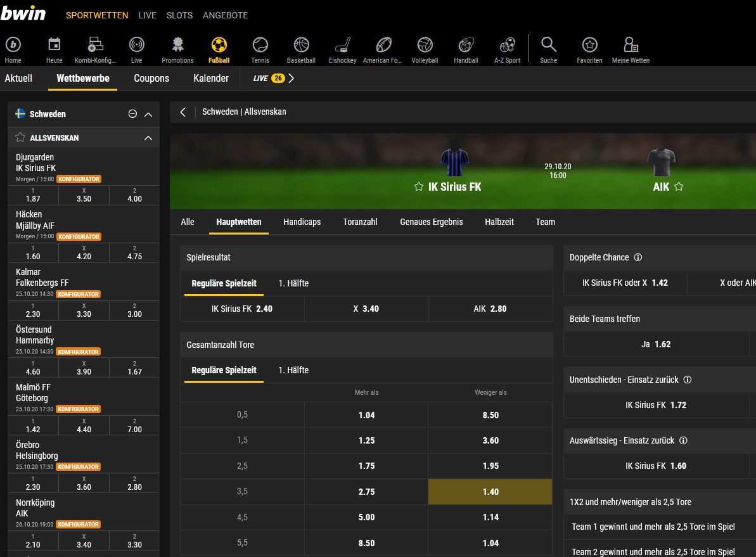Show info for Unentschieden - Einsatz zurück
Image resolution: width=756 pixels, height=557 pixels.
(688, 380)
